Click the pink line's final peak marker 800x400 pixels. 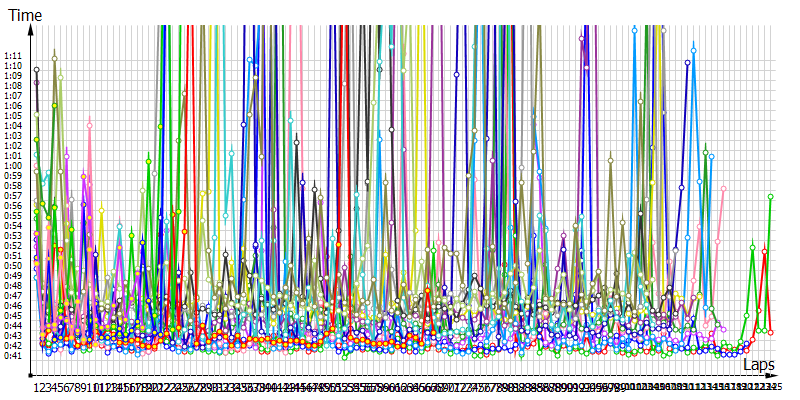pyautogui.click(x=723, y=188)
